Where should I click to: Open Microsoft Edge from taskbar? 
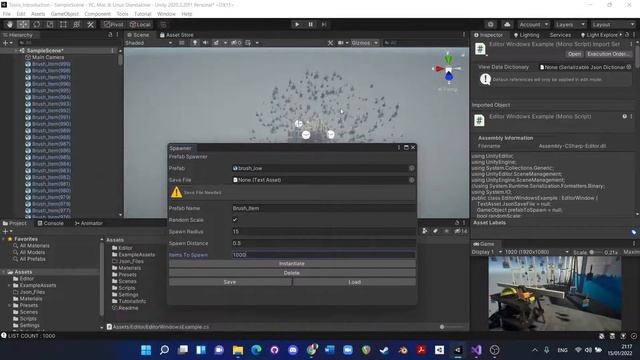point(256,350)
